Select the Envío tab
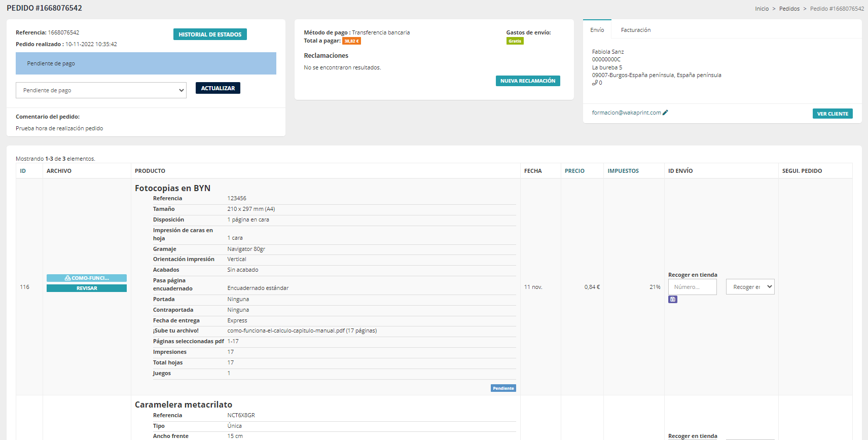 (597, 30)
